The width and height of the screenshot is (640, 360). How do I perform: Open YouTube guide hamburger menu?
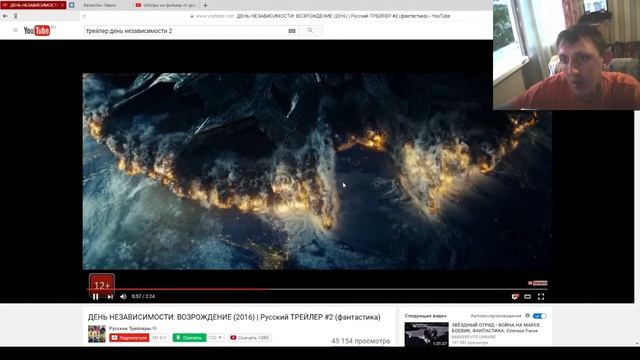coord(16,30)
